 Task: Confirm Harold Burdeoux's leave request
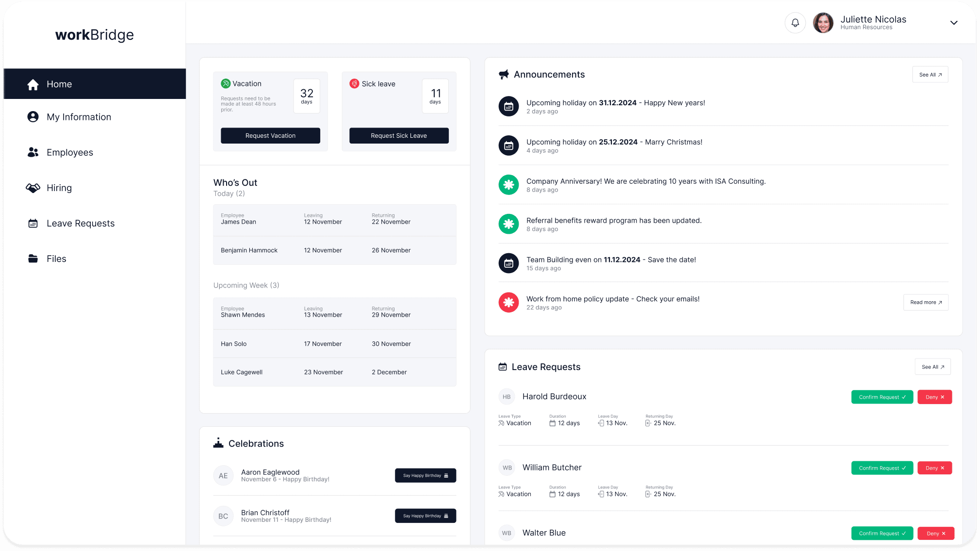coord(882,397)
